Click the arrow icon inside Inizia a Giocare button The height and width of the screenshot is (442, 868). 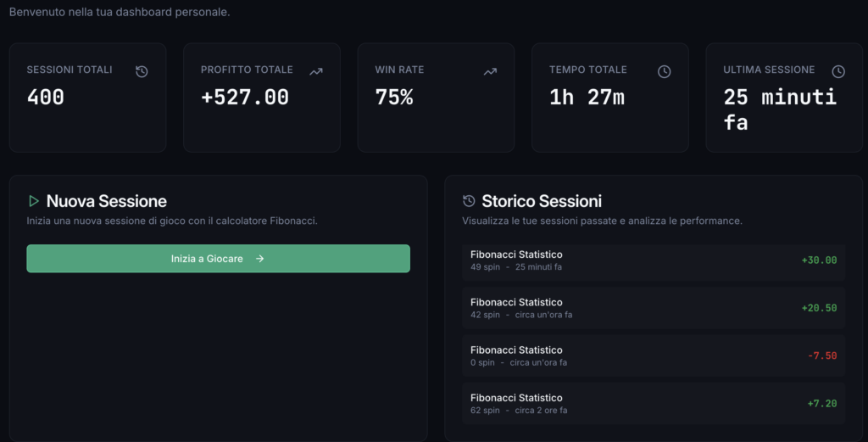(259, 259)
